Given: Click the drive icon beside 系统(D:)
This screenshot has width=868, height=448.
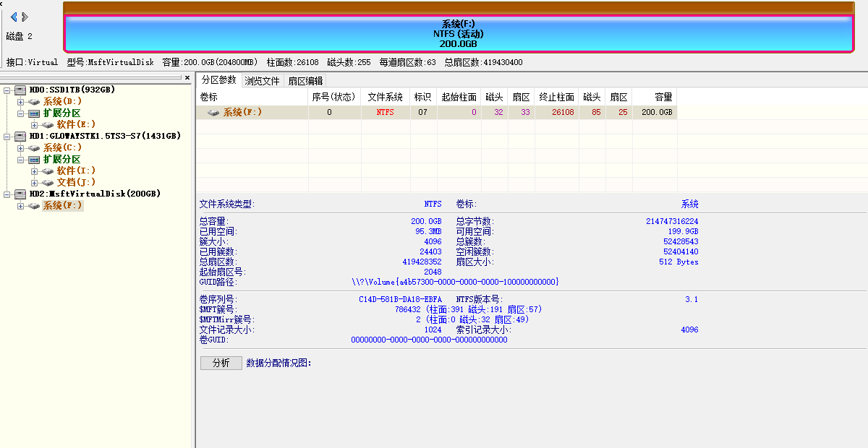Looking at the screenshot, I should [x=35, y=102].
